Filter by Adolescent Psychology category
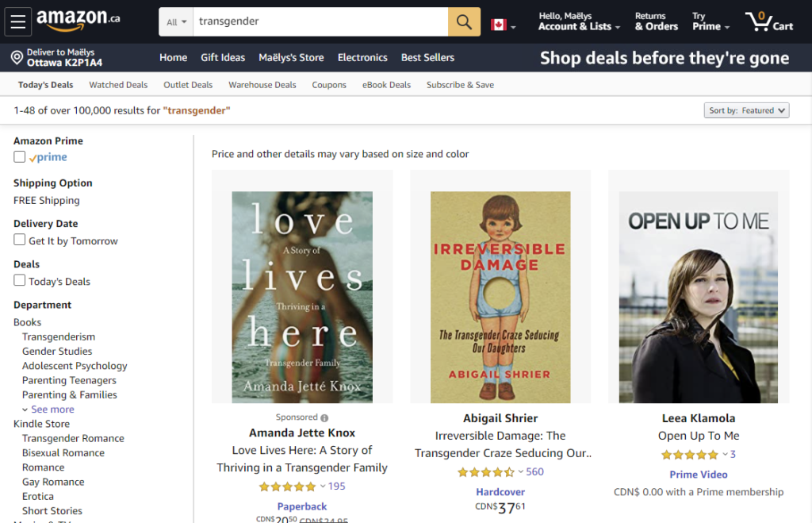 (75, 366)
